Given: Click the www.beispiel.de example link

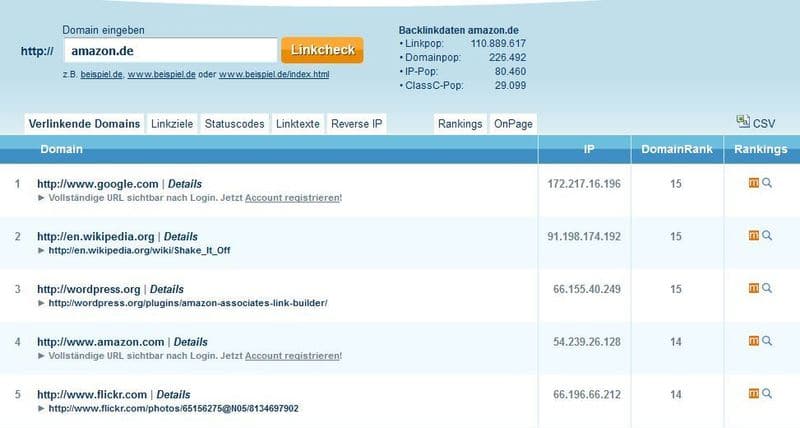Looking at the screenshot, I should (162, 74).
